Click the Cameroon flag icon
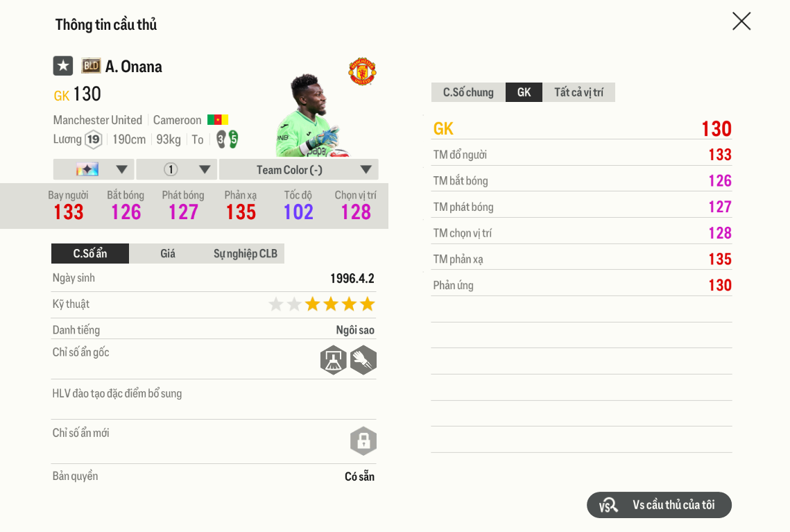The width and height of the screenshot is (790, 532). 218,120
